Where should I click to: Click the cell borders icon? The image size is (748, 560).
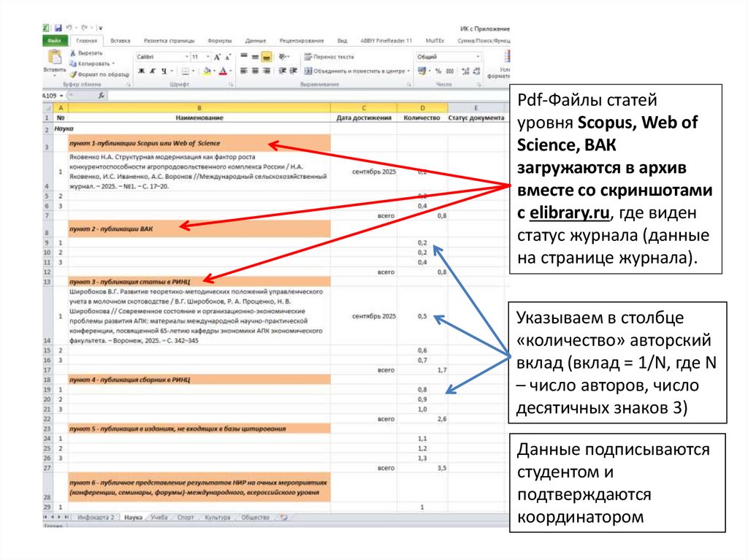click(185, 71)
